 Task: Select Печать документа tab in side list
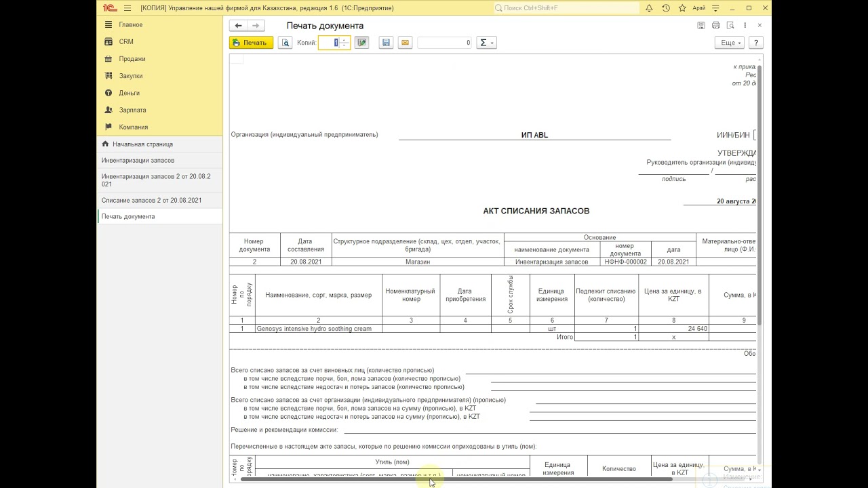click(x=159, y=216)
